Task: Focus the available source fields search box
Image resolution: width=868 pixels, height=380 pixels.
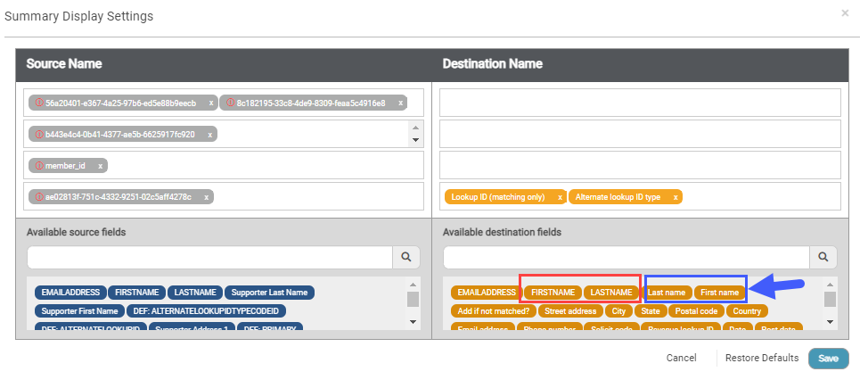Action: 209,257
